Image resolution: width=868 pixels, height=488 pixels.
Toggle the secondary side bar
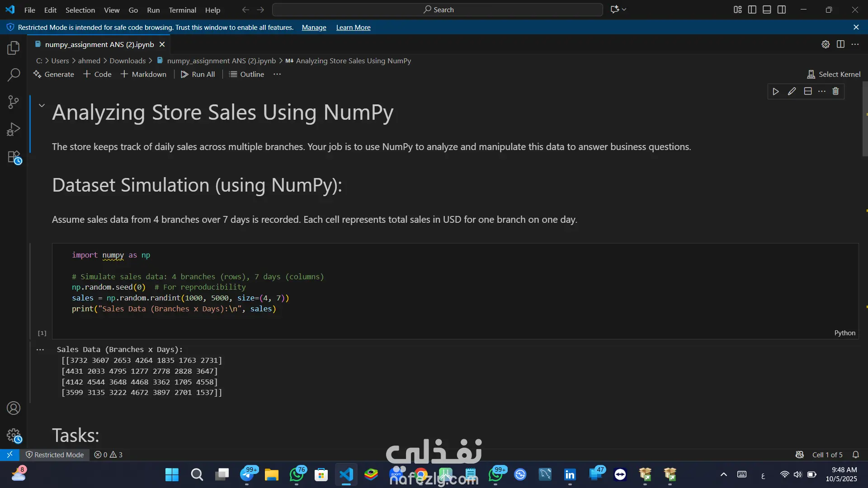tap(782, 9)
